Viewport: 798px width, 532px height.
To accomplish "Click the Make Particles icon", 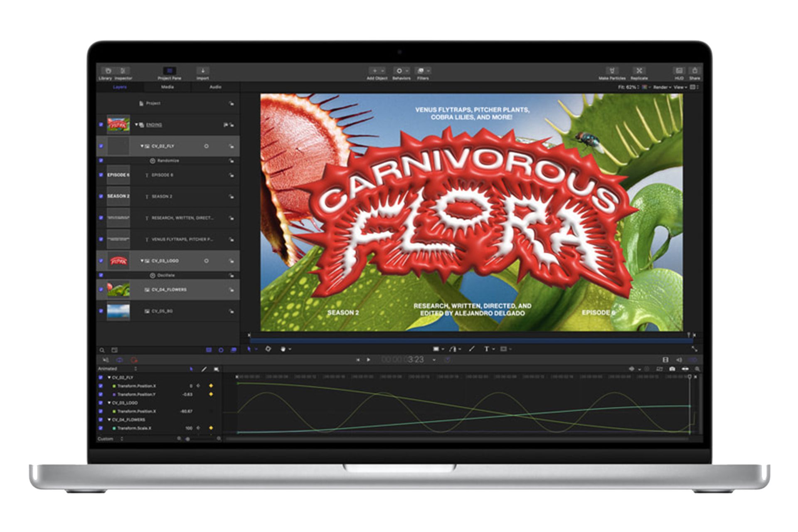I will pyautogui.click(x=612, y=71).
